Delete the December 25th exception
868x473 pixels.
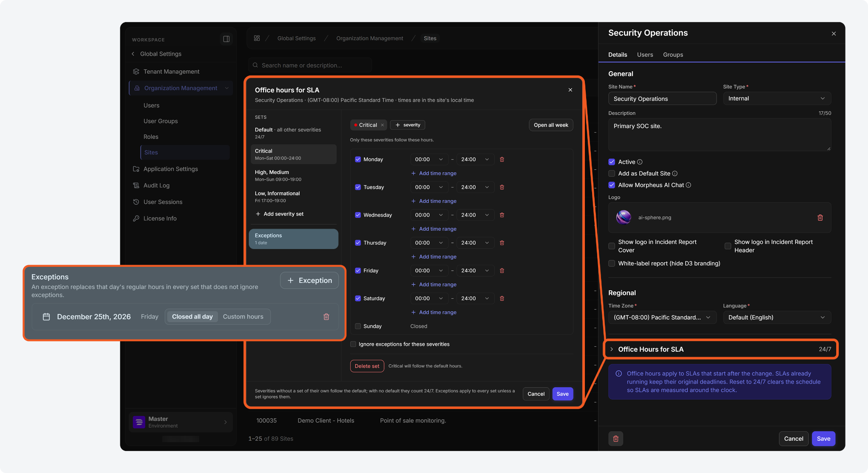[x=326, y=317]
